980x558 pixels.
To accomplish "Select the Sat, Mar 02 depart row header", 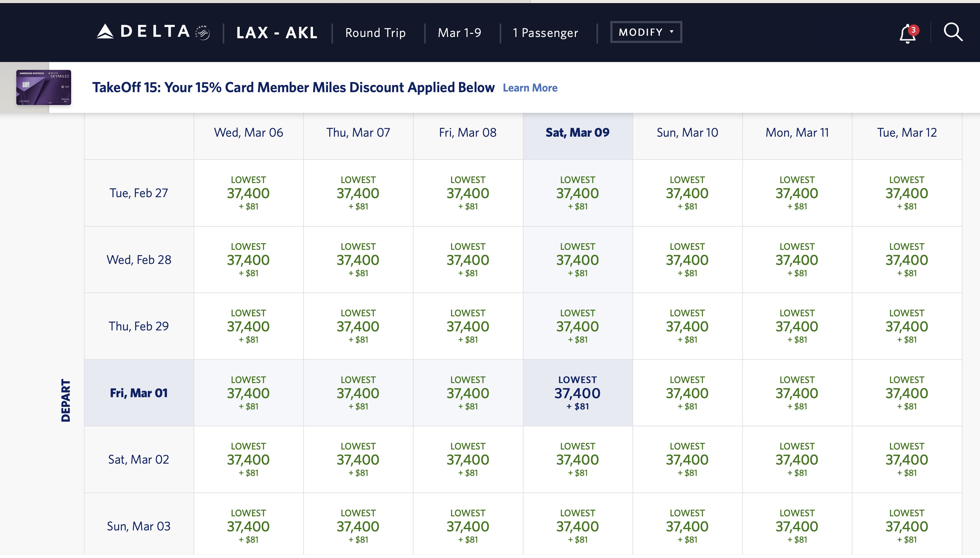I will coord(138,459).
